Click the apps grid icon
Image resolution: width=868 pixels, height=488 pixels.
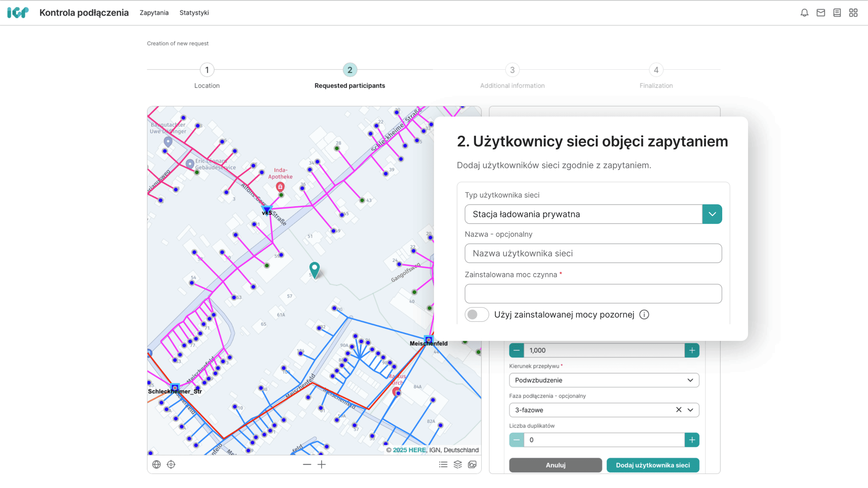click(853, 13)
